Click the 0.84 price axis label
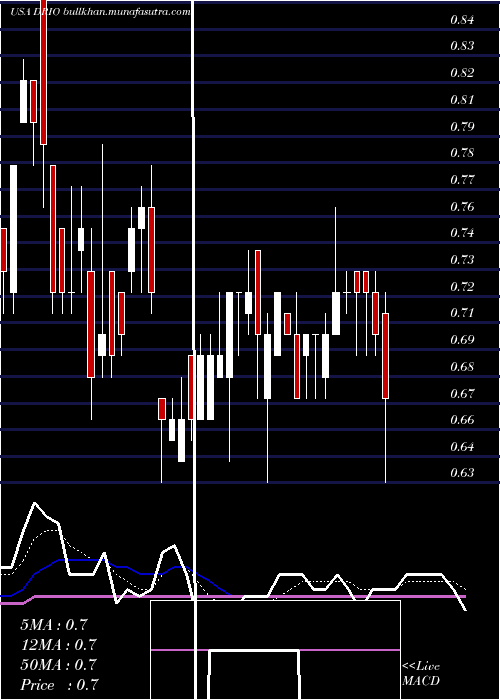 point(462,20)
